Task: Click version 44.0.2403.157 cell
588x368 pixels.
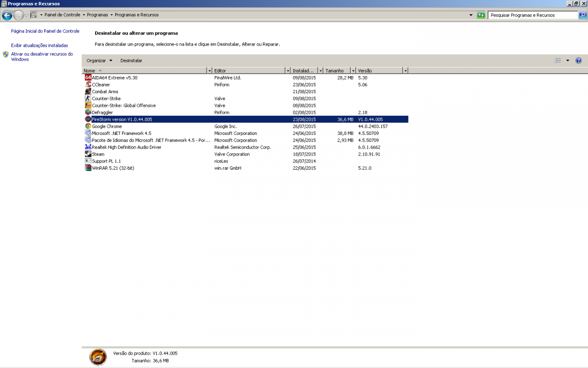Action: pyautogui.click(x=373, y=126)
